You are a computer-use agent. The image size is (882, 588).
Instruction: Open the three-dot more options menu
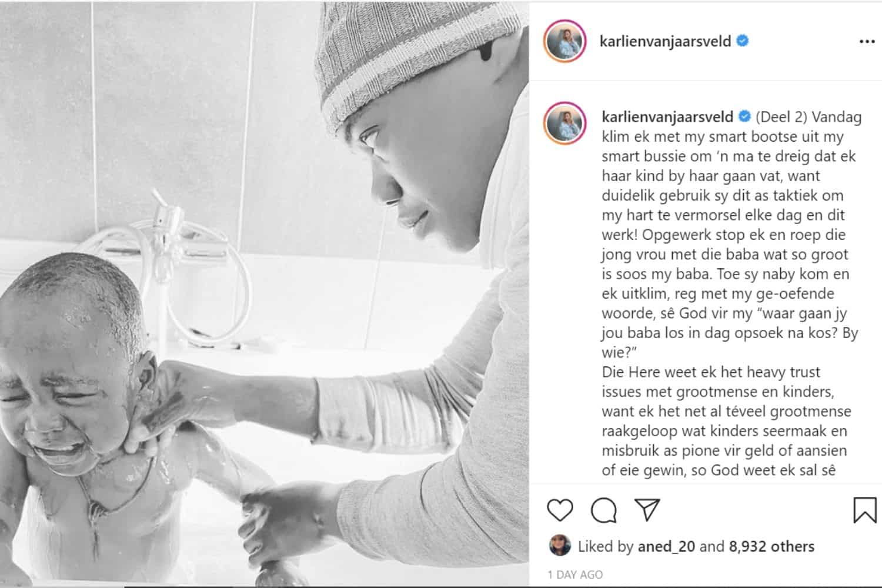tap(867, 42)
